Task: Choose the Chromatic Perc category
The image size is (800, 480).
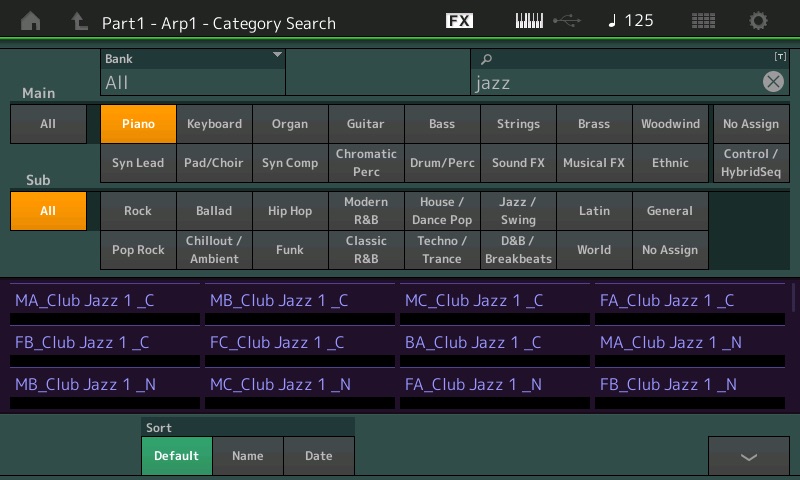Action: point(366,163)
